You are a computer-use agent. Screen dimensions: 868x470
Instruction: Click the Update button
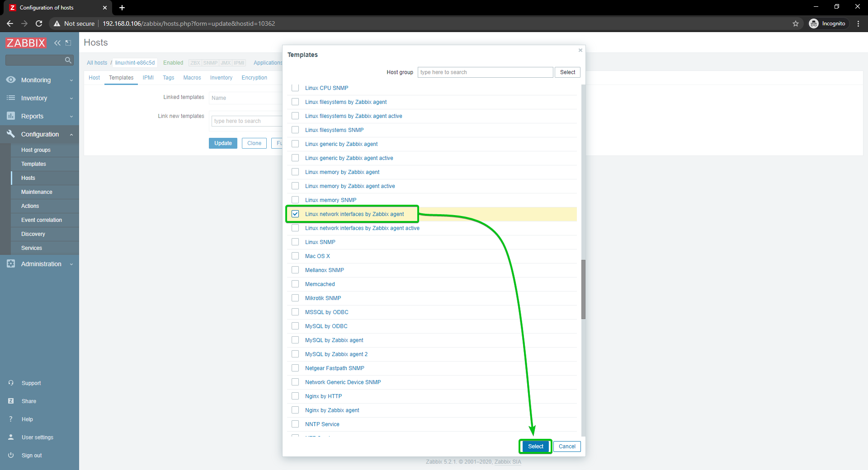(x=223, y=143)
